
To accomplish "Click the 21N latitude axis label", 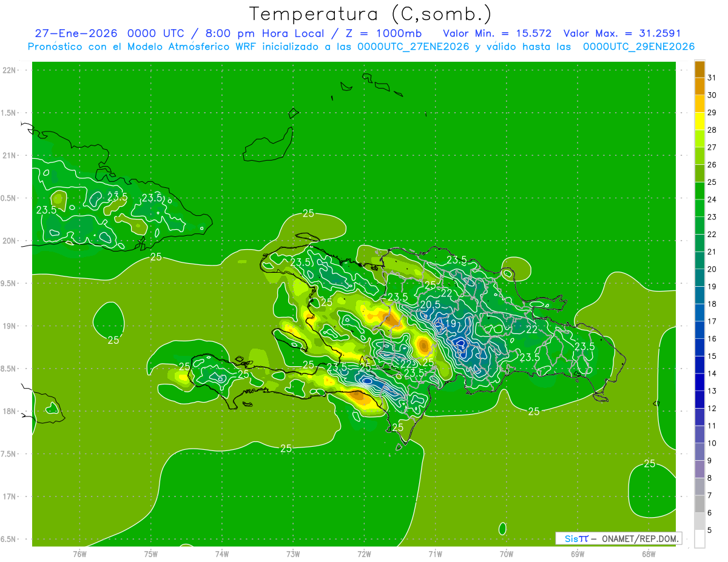I will pyautogui.click(x=10, y=156).
